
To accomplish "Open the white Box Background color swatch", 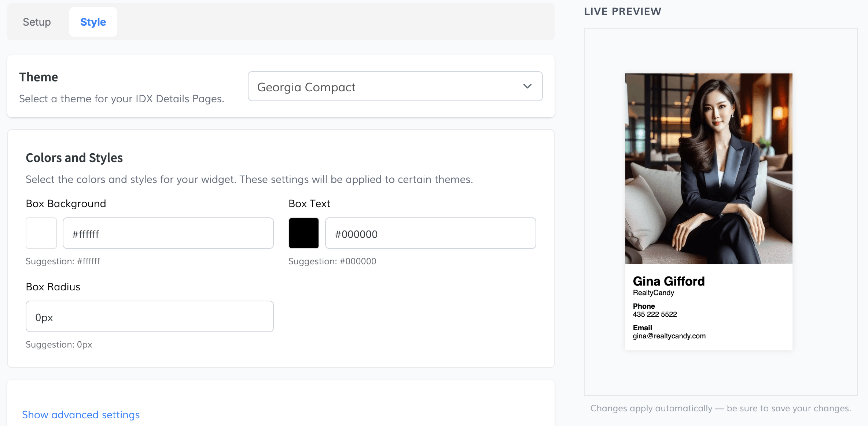I will (41, 233).
